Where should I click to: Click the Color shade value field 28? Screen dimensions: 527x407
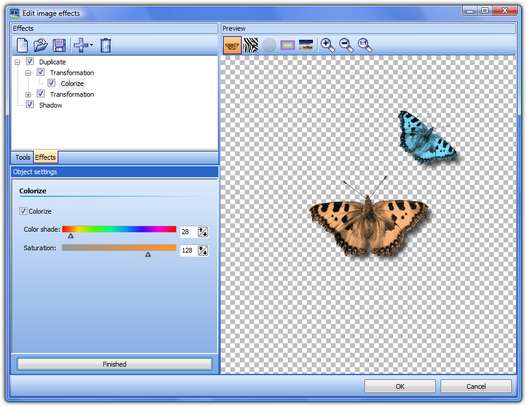(x=188, y=232)
